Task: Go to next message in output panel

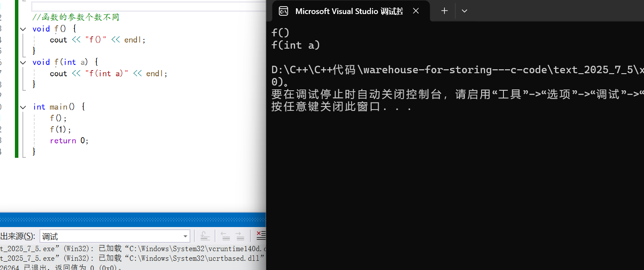Action: (x=239, y=236)
